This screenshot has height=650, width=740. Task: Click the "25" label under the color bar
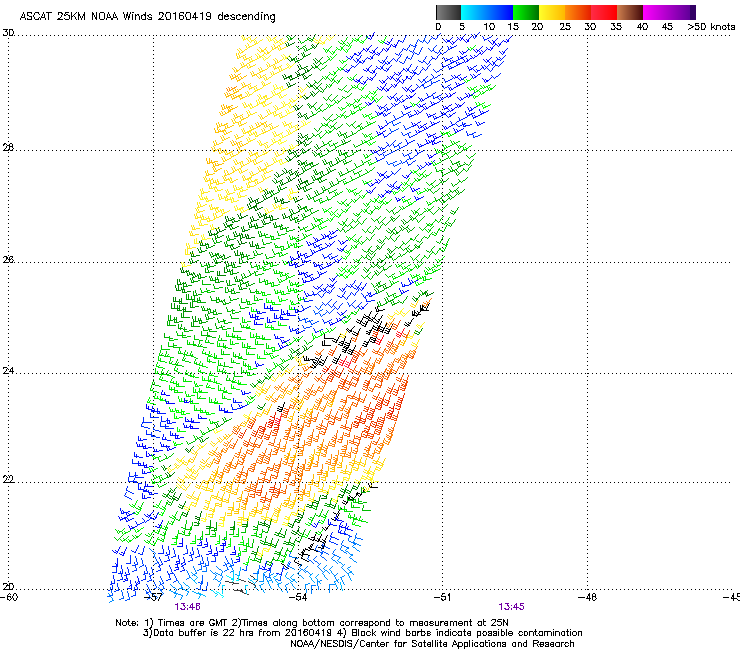coord(565,27)
